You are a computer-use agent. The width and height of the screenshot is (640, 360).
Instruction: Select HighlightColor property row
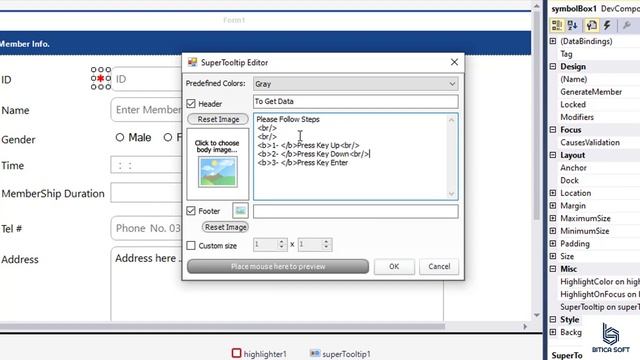pos(595,281)
